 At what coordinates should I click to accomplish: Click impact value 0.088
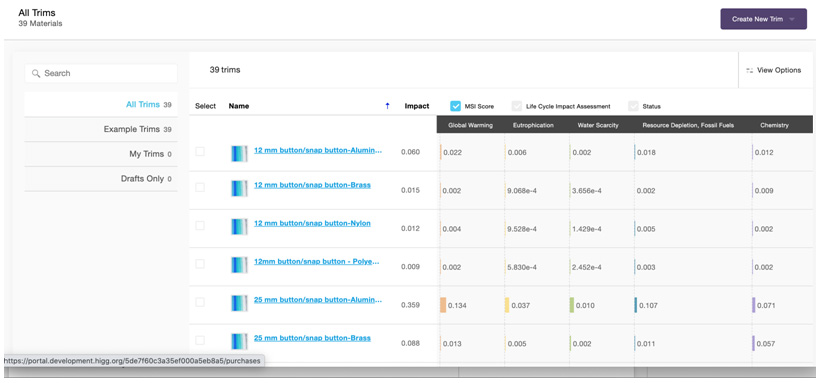pyautogui.click(x=410, y=343)
